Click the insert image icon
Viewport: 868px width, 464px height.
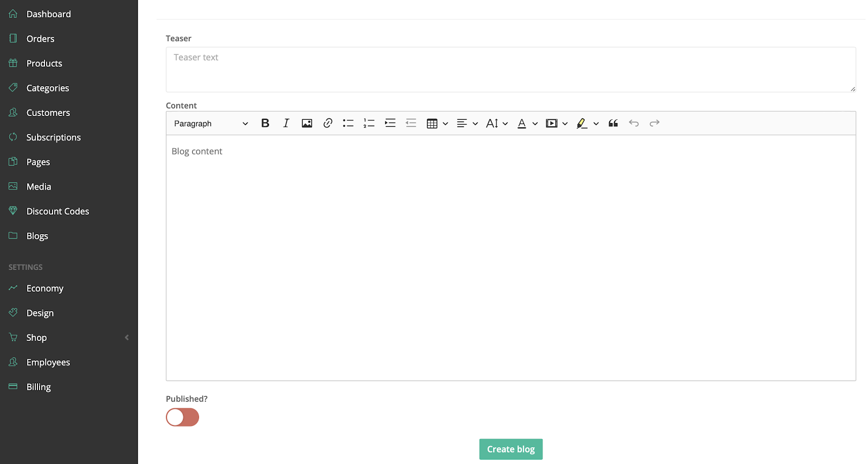coord(307,123)
